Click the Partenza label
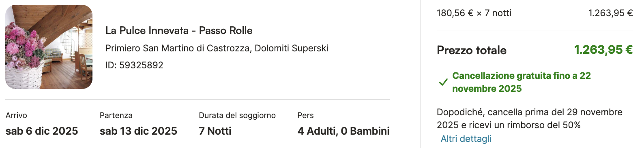 116,115
